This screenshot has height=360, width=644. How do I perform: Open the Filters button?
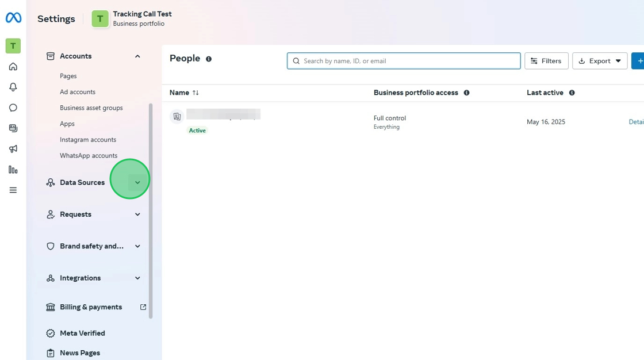click(546, 61)
